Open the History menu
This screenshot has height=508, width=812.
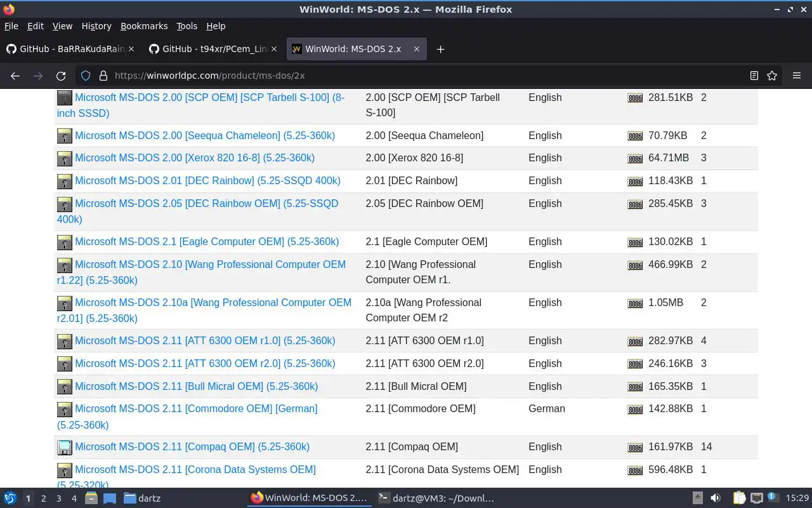pos(96,26)
